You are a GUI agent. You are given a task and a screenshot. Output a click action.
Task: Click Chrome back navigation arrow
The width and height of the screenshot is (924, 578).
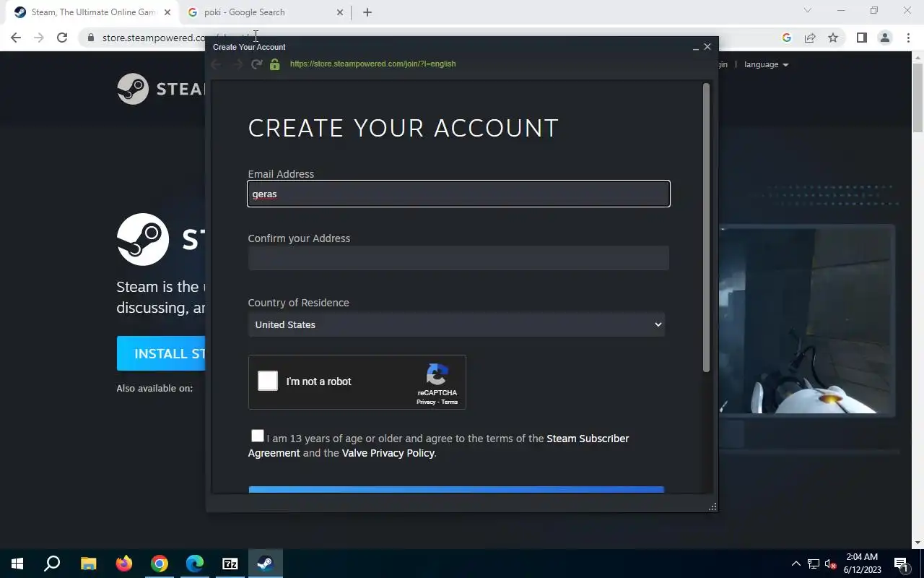click(x=16, y=38)
